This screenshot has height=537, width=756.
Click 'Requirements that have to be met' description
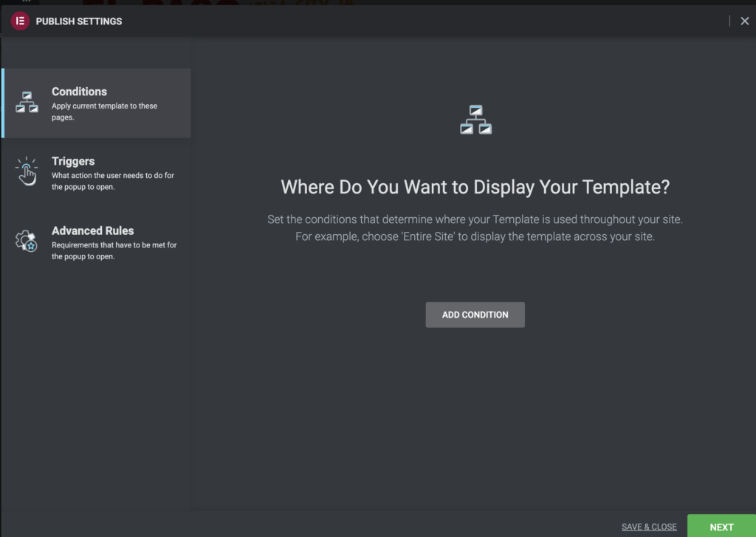pyautogui.click(x=114, y=250)
